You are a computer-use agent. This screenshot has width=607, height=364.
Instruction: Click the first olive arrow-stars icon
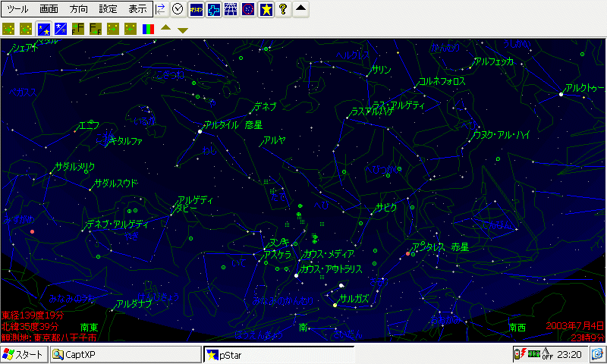point(8,30)
